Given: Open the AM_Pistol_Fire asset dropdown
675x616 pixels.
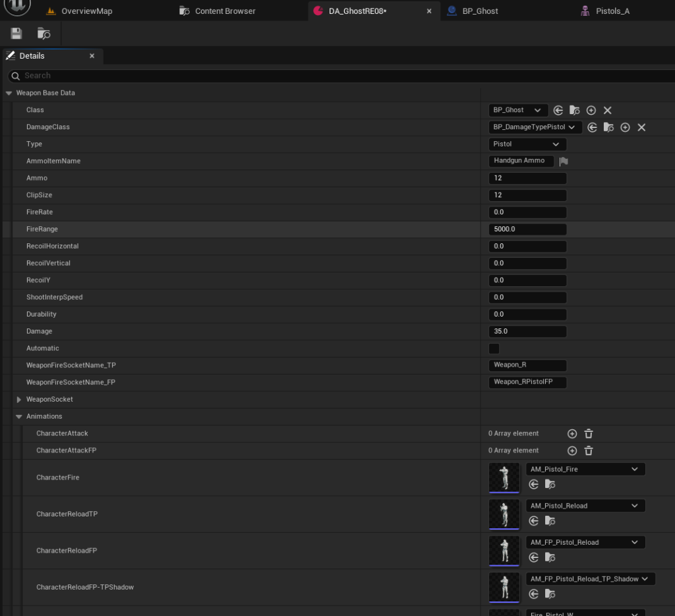Looking at the screenshot, I should coord(585,470).
